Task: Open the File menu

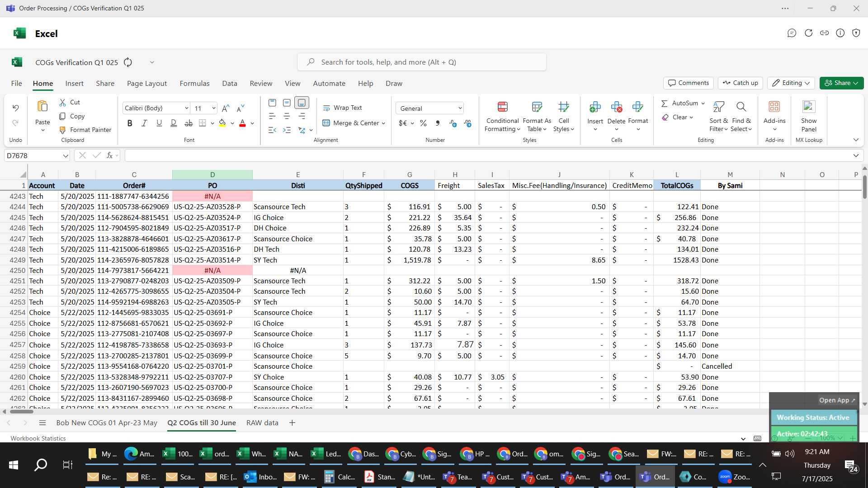Action: pos(16,83)
